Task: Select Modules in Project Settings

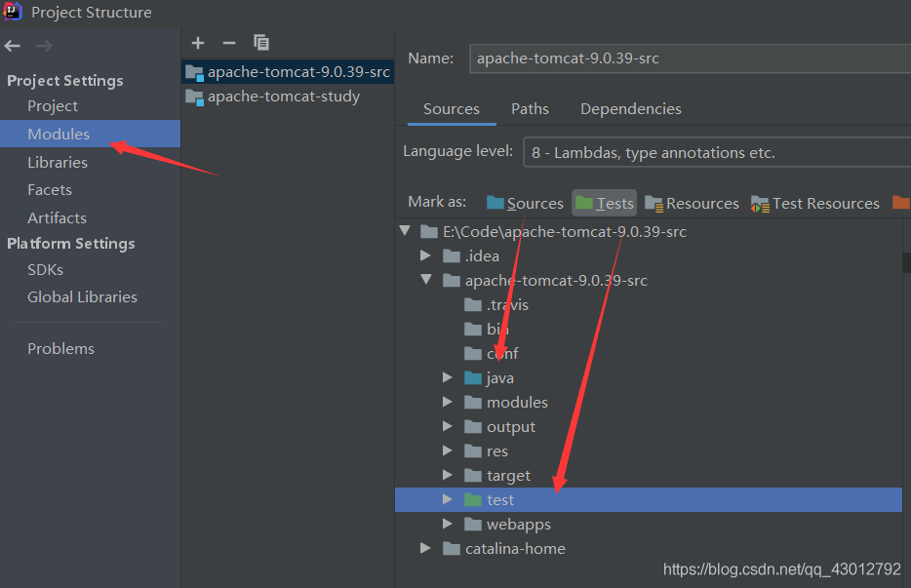Action: [x=90, y=135]
